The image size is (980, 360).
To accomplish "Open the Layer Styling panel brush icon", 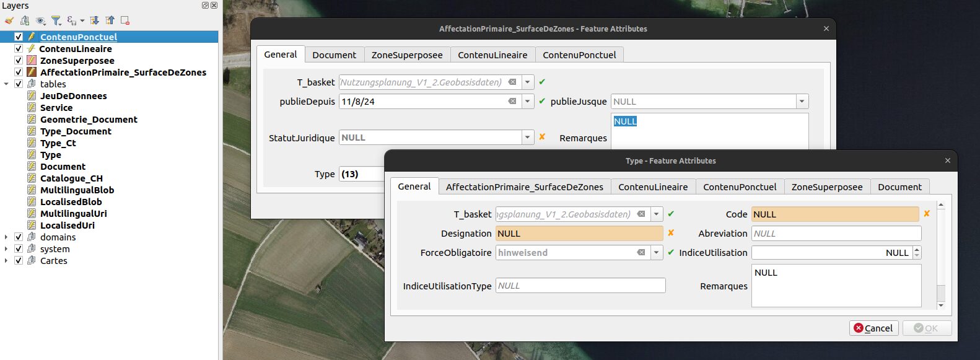I will tap(9, 20).
